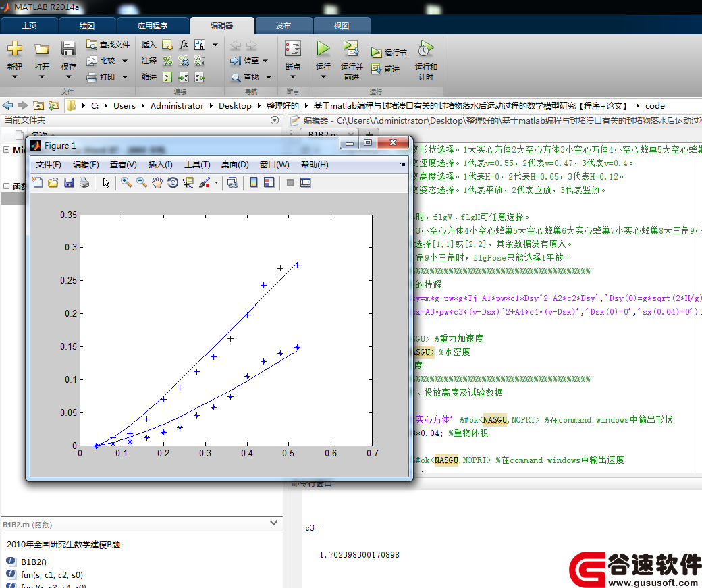
Task: Click the Compare (比较) button
Action: [x=101, y=61]
